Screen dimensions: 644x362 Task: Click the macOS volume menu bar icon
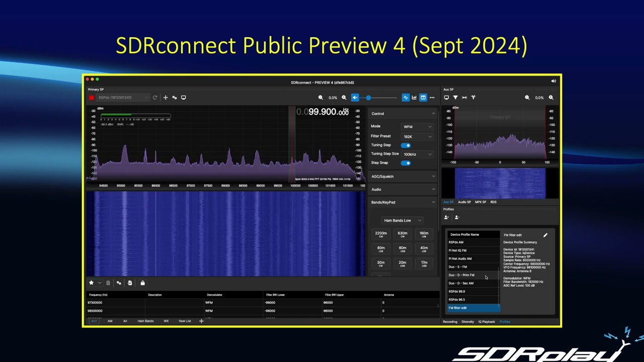coord(553,81)
